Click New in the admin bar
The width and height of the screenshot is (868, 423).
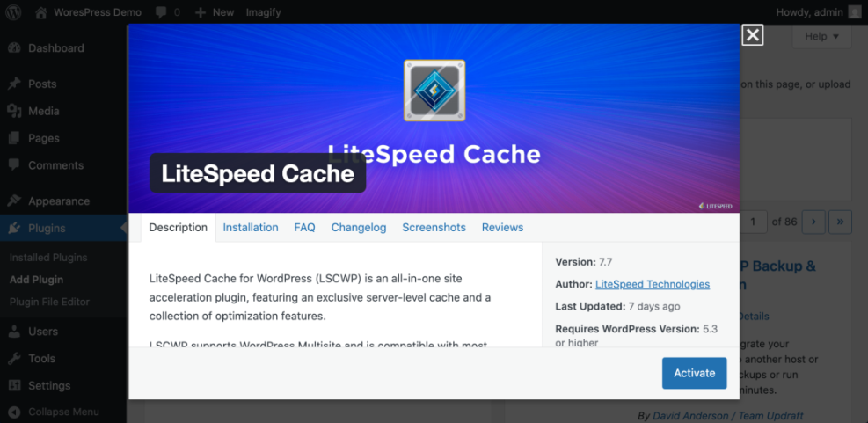pyautogui.click(x=223, y=12)
